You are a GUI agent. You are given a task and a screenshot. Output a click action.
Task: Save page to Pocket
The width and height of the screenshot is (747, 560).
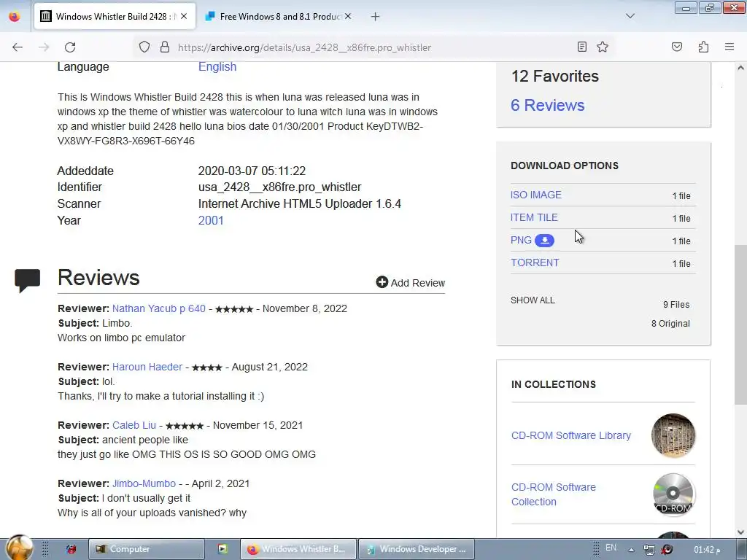677,47
